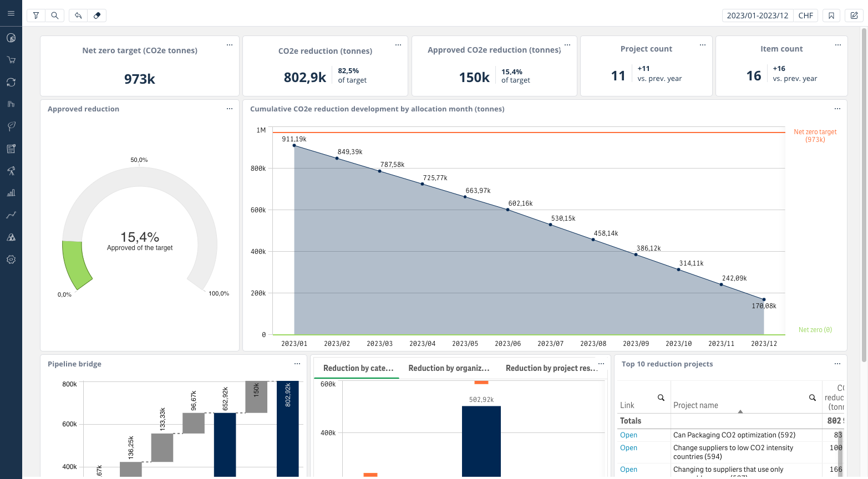Click the eraser clear-selections icon
The width and height of the screenshot is (868, 479).
click(x=97, y=16)
